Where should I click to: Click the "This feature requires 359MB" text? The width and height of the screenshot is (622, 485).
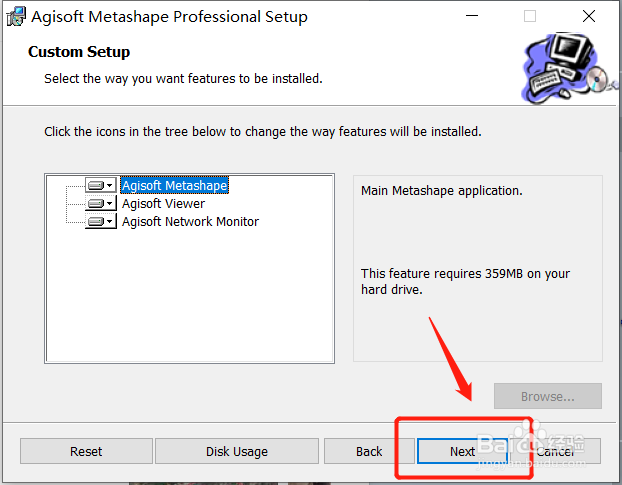click(x=465, y=282)
